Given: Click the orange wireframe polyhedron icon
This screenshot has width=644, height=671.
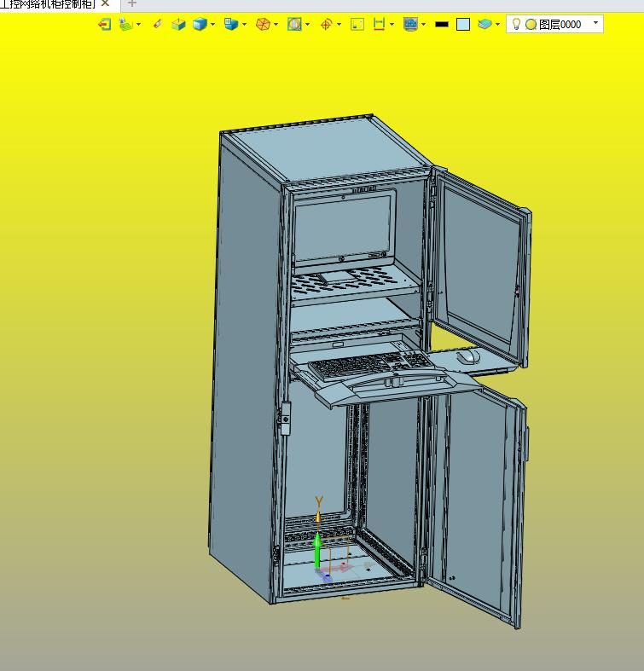Looking at the screenshot, I should (x=263, y=24).
